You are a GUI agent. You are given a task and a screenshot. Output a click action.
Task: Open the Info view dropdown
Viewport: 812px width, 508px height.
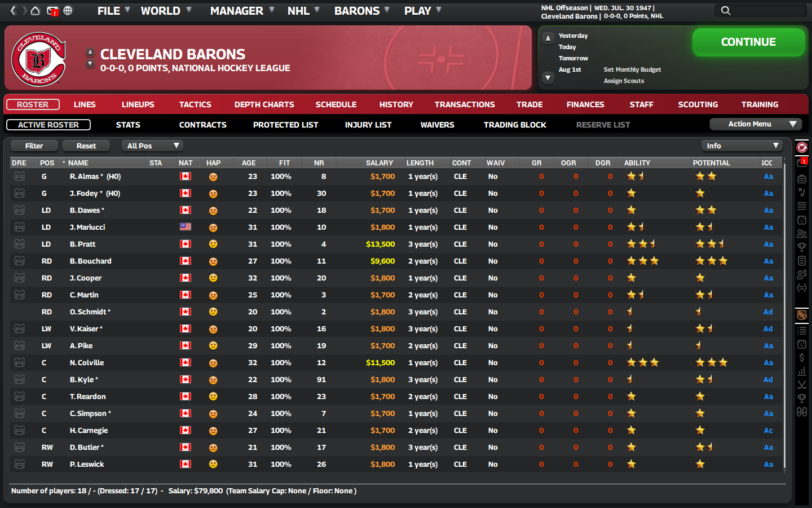(742, 146)
